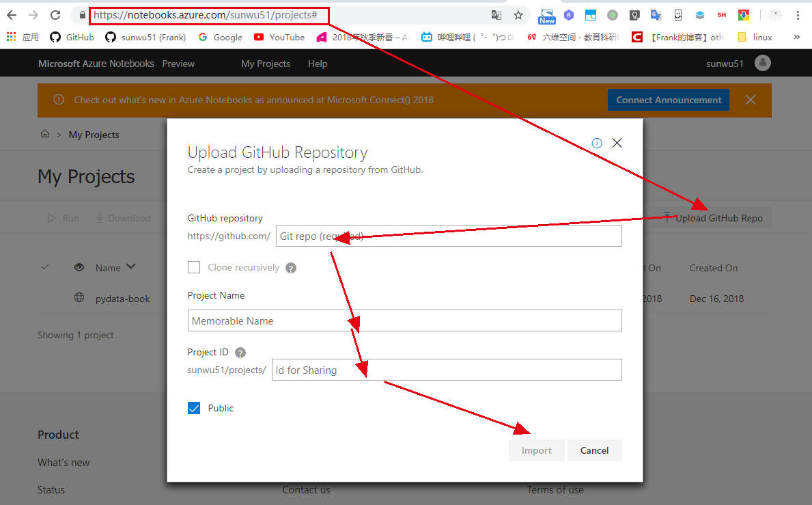Bookmark this page with the star icon
This screenshot has width=812, height=505.
tap(518, 16)
